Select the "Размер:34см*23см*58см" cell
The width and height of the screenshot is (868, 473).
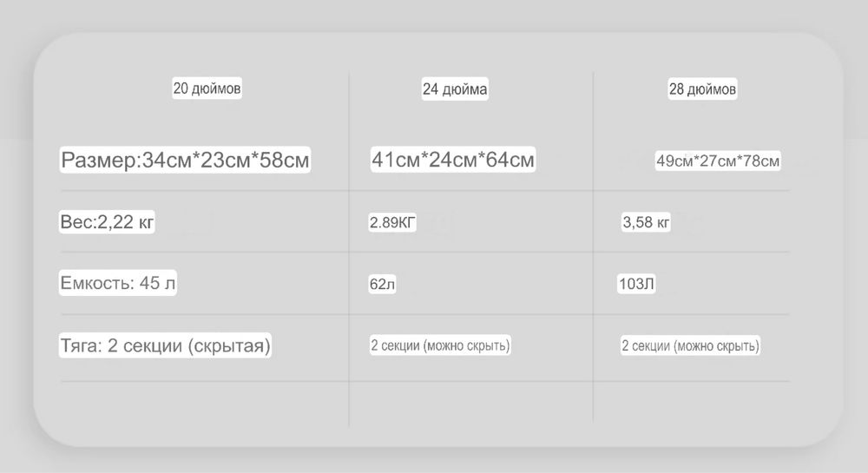tap(185, 161)
